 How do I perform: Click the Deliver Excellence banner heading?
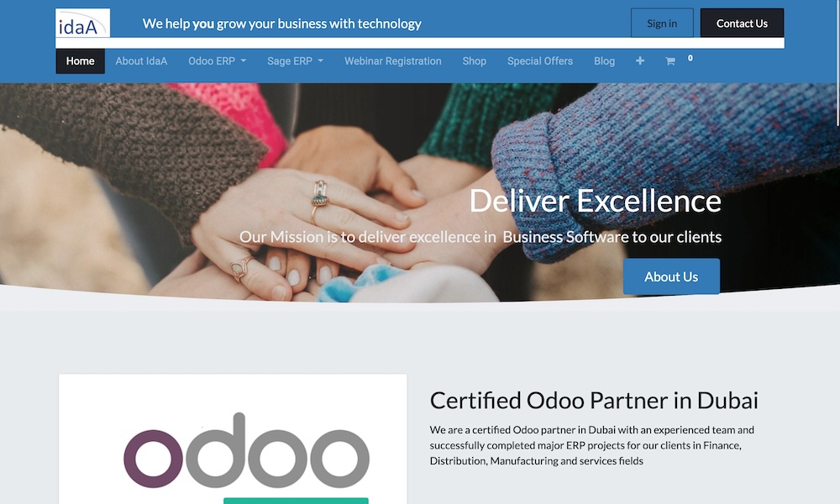(596, 201)
